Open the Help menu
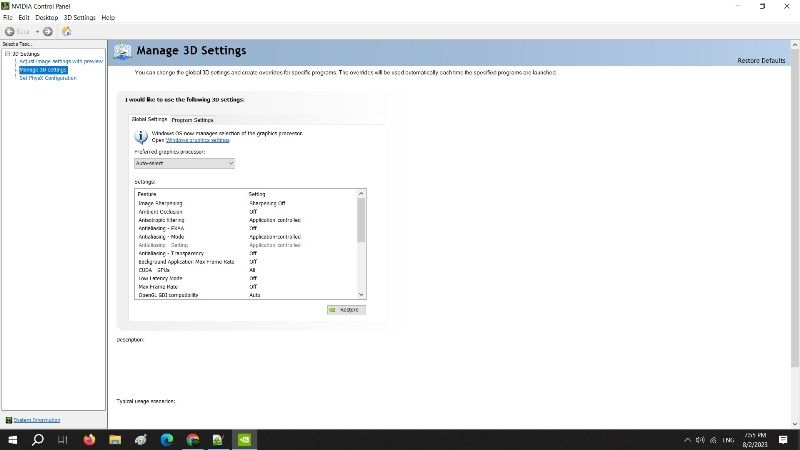 pyautogui.click(x=108, y=17)
